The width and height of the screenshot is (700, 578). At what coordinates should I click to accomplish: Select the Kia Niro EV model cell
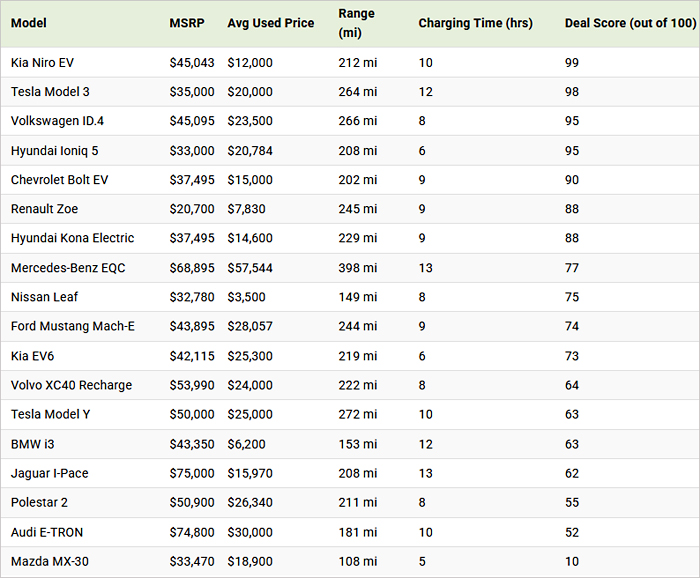43,63
